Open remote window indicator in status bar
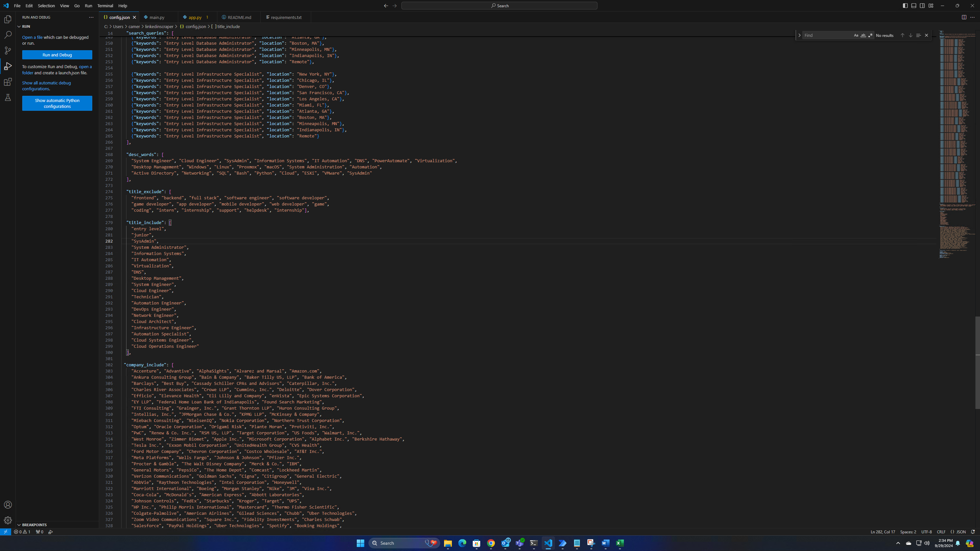 [5, 532]
